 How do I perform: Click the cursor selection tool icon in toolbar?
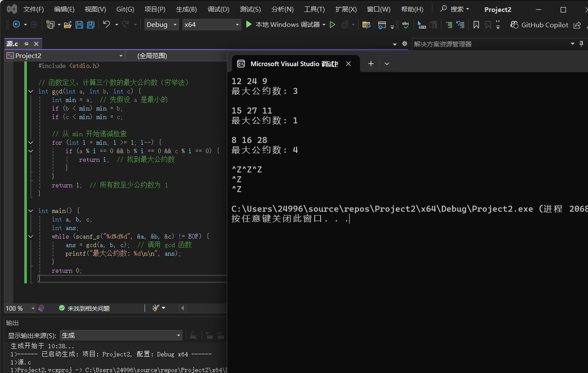pos(422,25)
